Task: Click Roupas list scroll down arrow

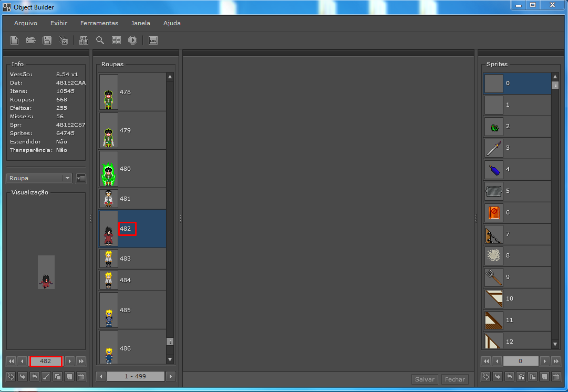Action: point(170,359)
